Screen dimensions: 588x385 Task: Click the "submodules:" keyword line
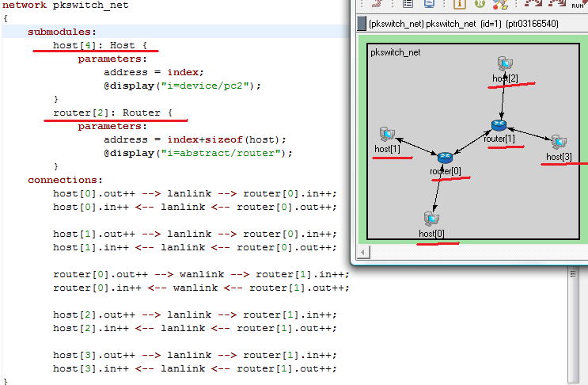tap(62, 32)
